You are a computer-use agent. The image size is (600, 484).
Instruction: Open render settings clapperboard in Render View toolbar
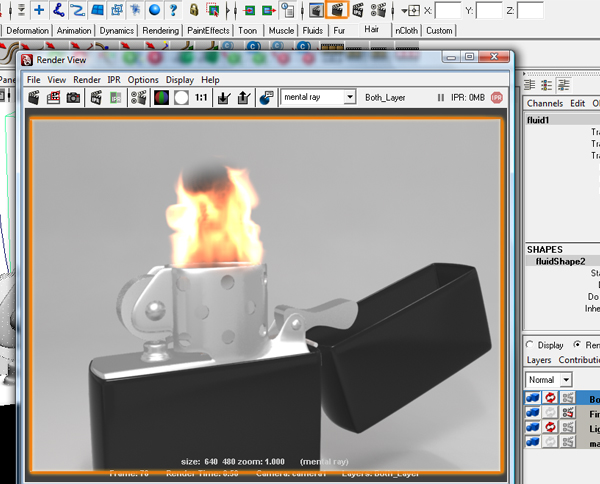pos(139,98)
